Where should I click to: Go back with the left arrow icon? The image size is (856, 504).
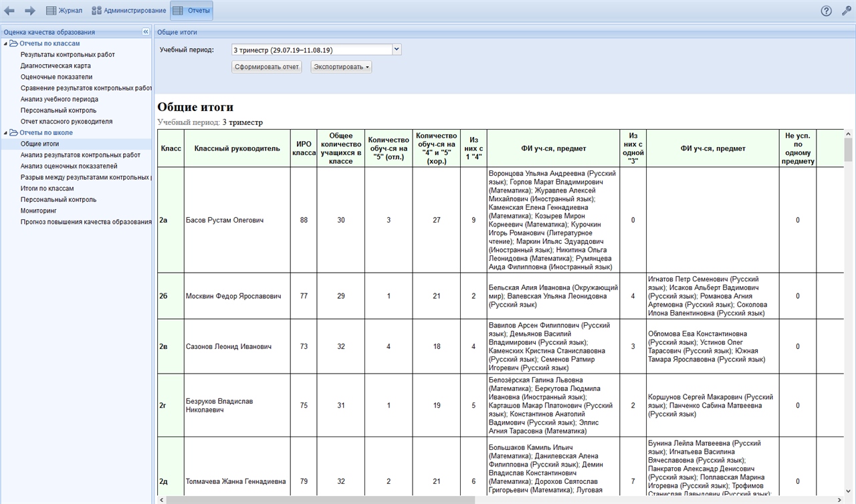[9, 11]
